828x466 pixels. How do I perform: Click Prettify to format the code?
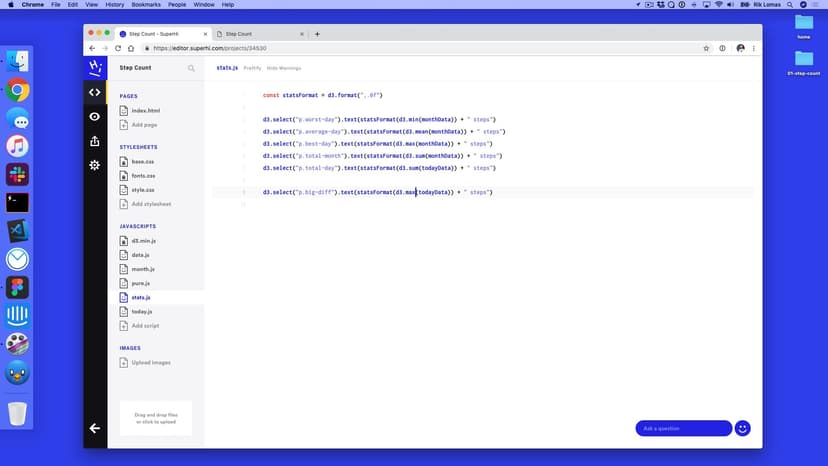(252, 68)
